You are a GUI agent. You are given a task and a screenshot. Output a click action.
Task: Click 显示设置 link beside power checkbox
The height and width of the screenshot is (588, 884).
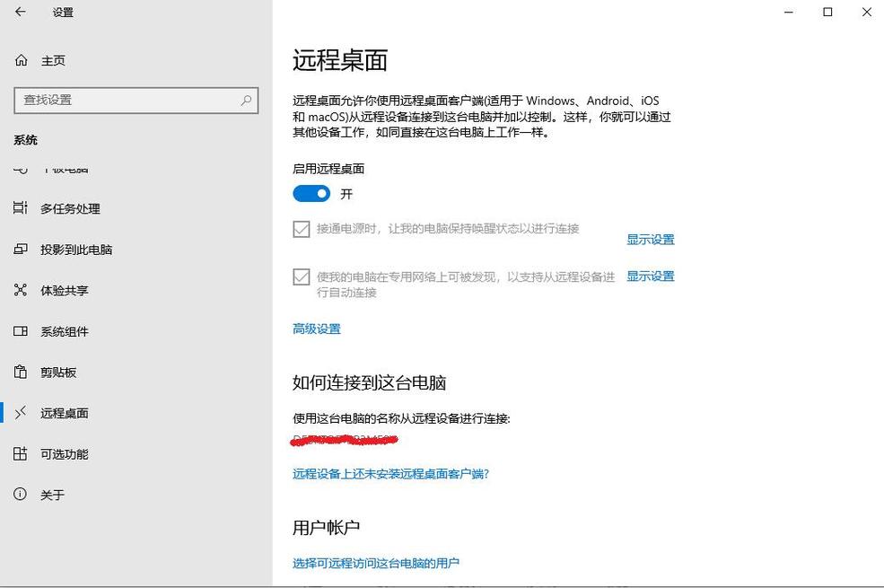point(651,240)
